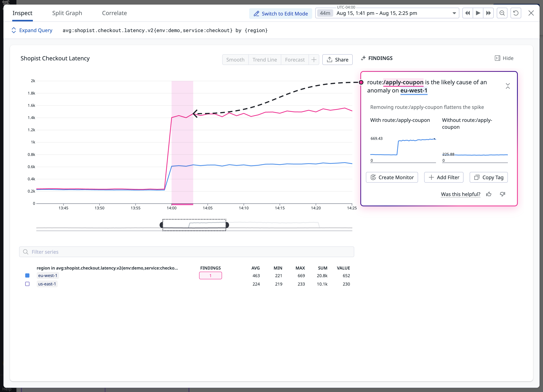Screen dimensions: 543x392
Task: Click the thumbs down feedback icon
Action: click(x=502, y=194)
